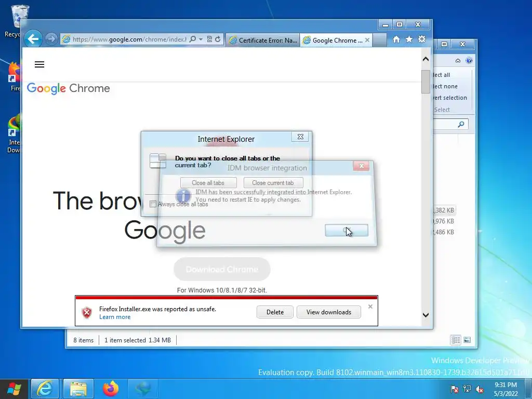The height and width of the screenshot is (399, 532).
Task: Open the Learn more link
Action: coord(115,317)
